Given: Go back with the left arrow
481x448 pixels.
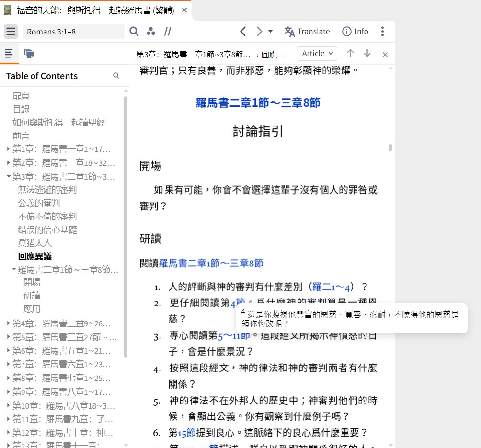Looking at the screenshot, I should click(x=243, y=31).
